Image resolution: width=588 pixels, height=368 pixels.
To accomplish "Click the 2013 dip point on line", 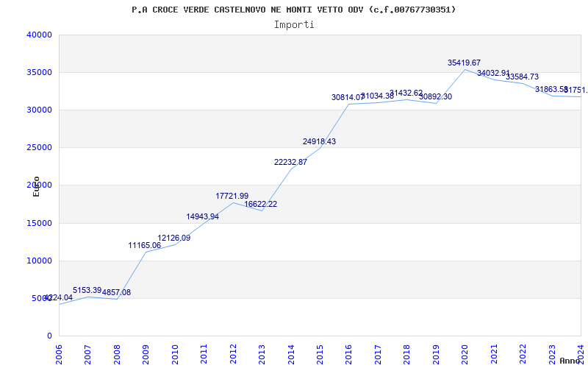I will point(262,210).
